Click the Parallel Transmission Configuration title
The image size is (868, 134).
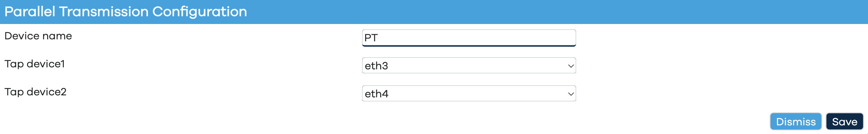point(126,12)
